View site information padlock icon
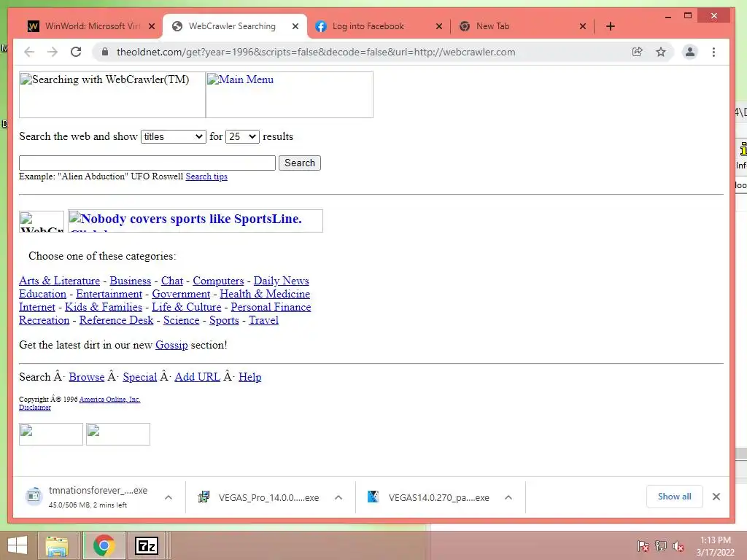Viewport: 747px width, 560px height. coord(105,52)
